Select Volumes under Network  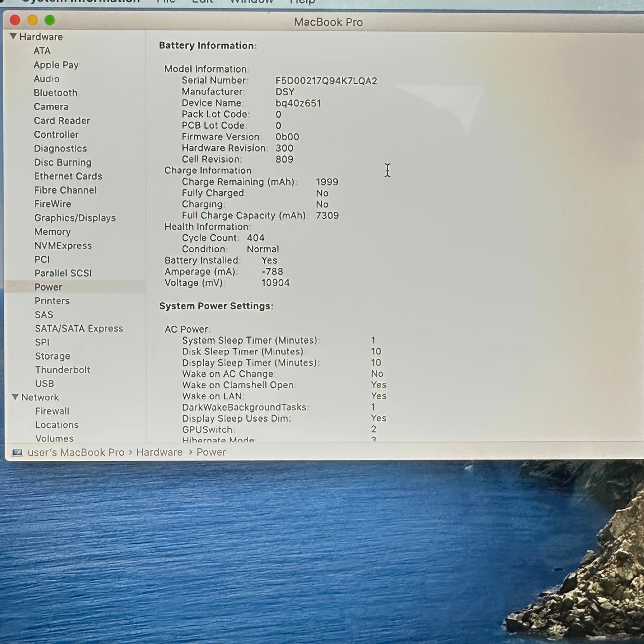(54, 439)
